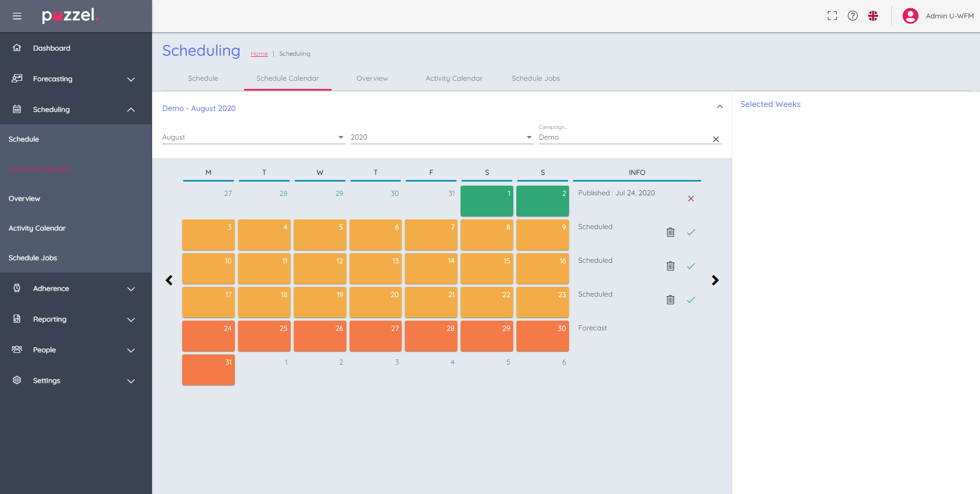Viewport: 980px width, 494px height.
Task: Switch to the Activity Calendar tab
Action: pyautogui.click(x=454, y=78)
